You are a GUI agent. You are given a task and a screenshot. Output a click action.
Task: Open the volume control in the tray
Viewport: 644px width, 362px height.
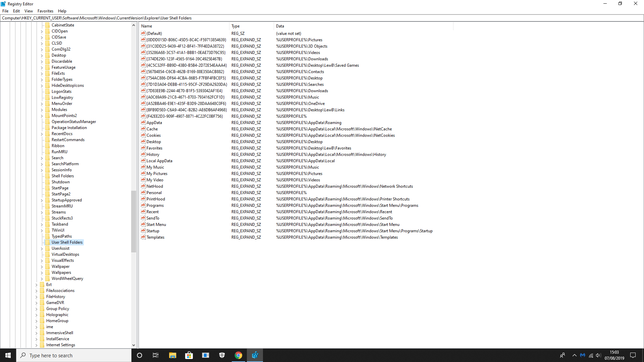click(599, 355)
